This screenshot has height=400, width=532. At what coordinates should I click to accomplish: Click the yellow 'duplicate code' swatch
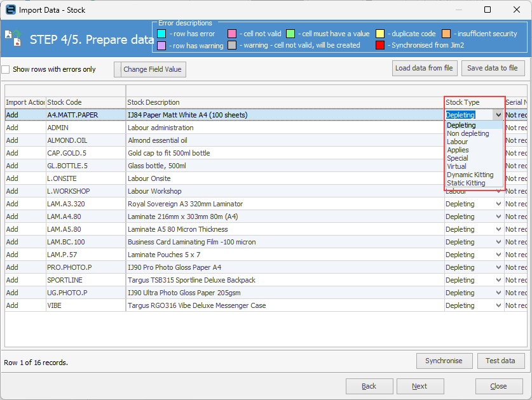point(380,34)
